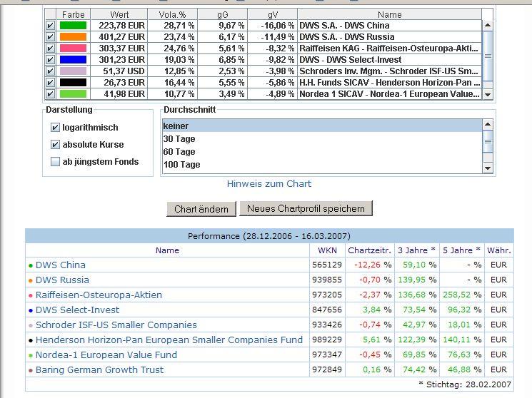Open the DWS China fund link
The image size is (532, 398).
point(61,265)
